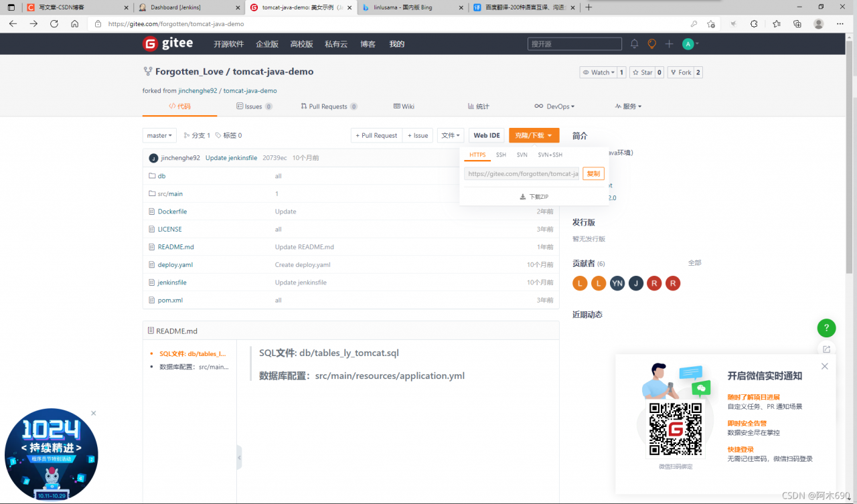Click the HTTPS clone URL input field
Viewport: 857px width, 504px height.
[x=521, y=173]
